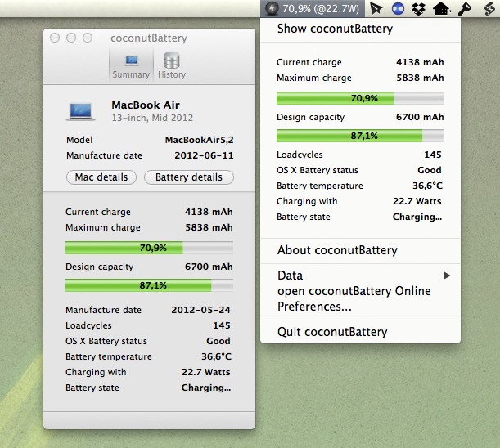Screen dimensions: 500x448
Task: Choose Quit coconutBattery
Action: 360,332
